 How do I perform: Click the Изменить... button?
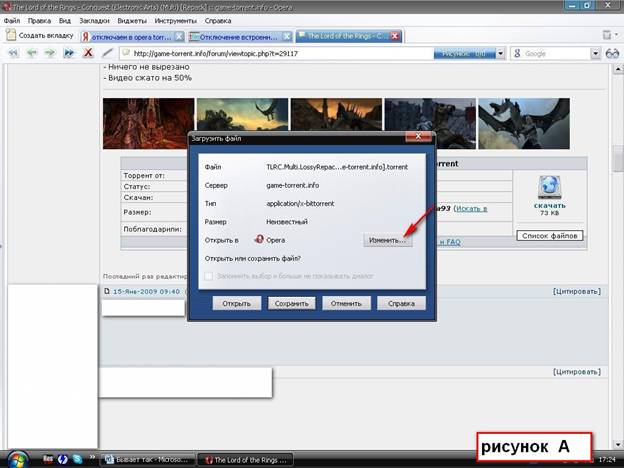[x=387, y=240]
